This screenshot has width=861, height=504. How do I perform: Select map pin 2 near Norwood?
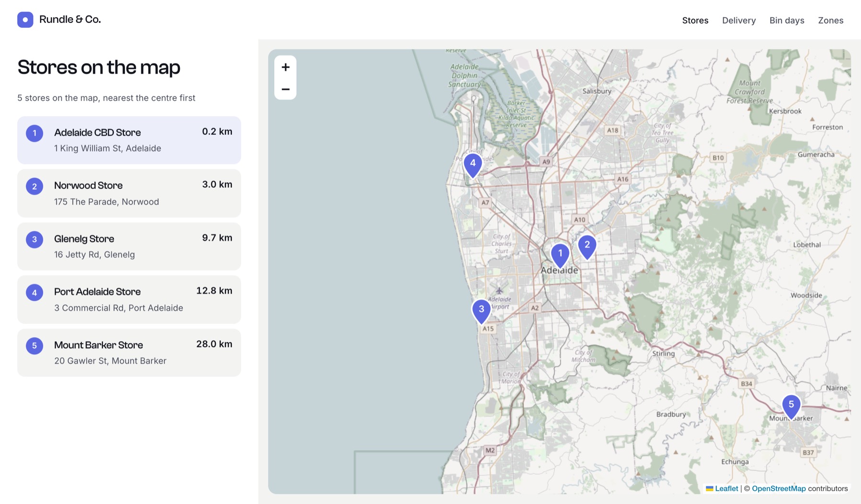587,247
